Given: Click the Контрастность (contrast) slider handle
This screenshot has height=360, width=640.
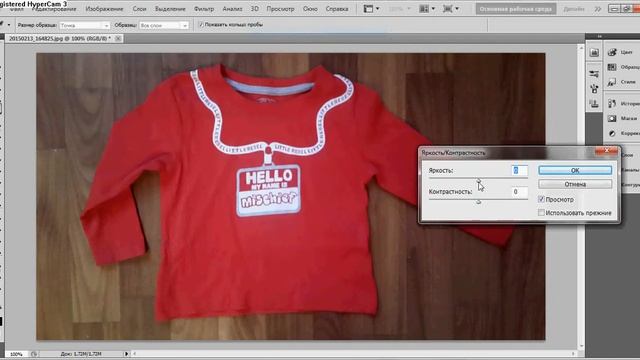Looking at the screenshot, I should [478, 201].
